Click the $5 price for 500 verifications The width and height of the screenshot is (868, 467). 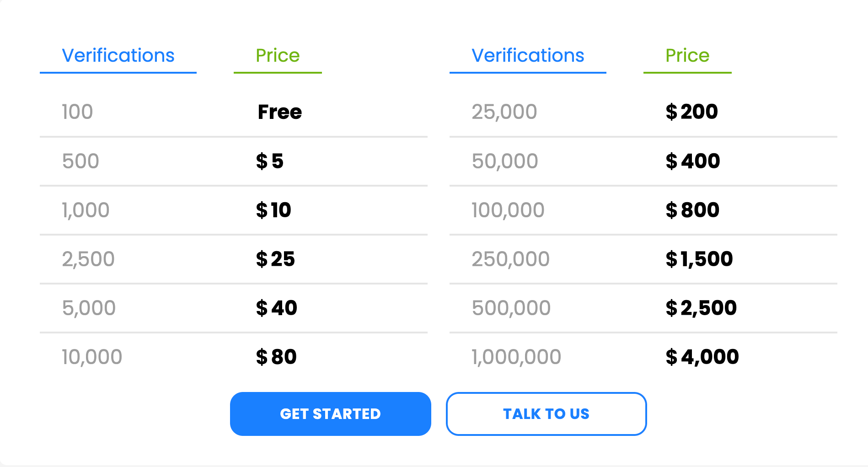269,161
